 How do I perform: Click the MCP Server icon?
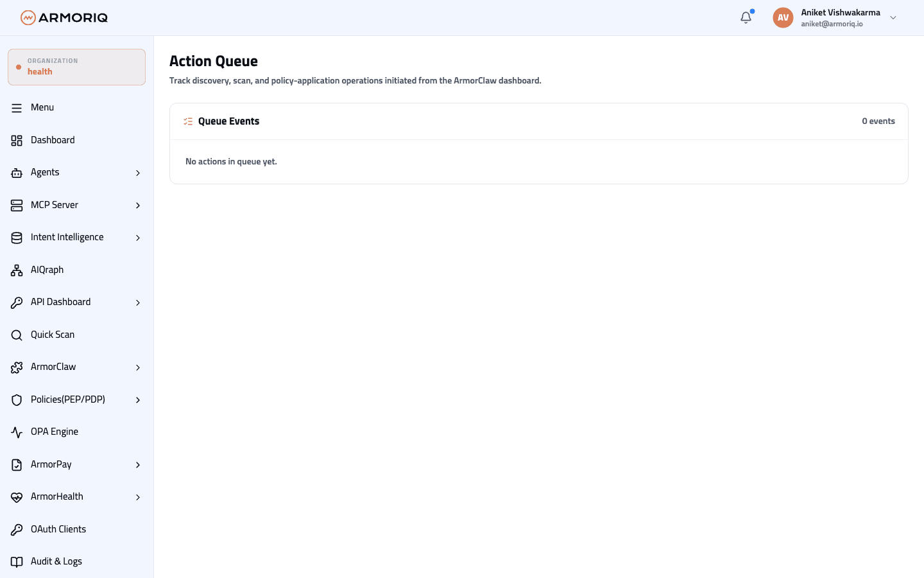coord(17,205)
